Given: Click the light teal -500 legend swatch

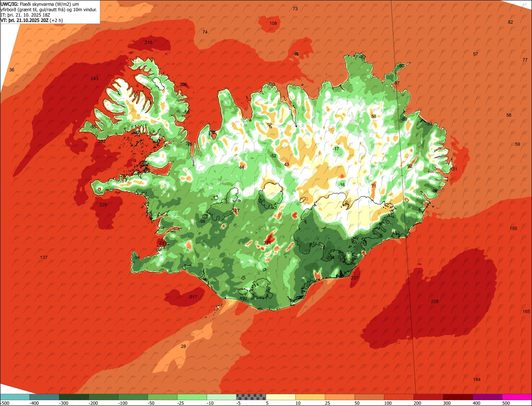Looking at the screenshot, I should [15, 397].
